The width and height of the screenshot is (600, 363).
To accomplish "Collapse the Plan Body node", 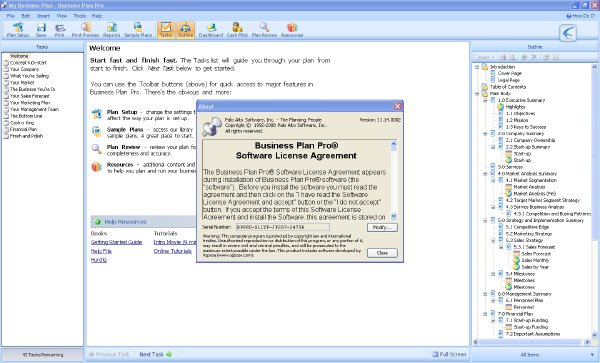I will [x=477, y=94].
